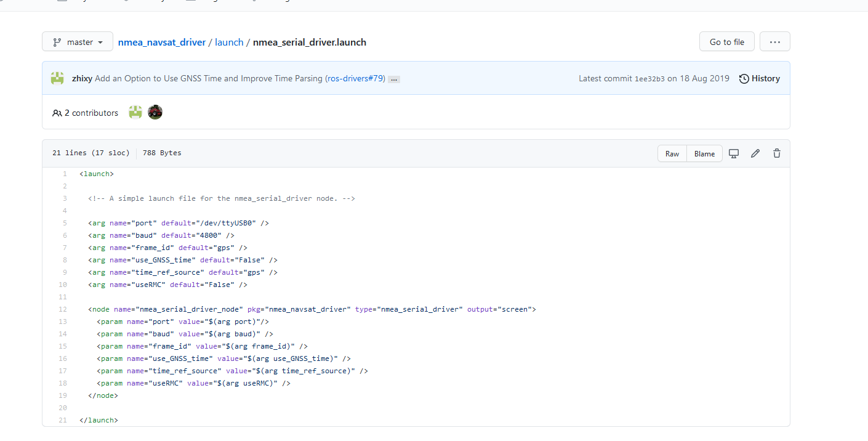Click the pencil edit file icon
This screenshot has width=868, height=441.
[755, 153]
